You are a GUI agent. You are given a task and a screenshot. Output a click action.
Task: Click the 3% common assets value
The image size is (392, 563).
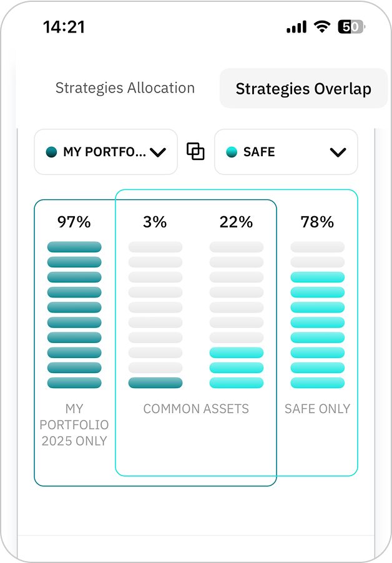point(155,222)
